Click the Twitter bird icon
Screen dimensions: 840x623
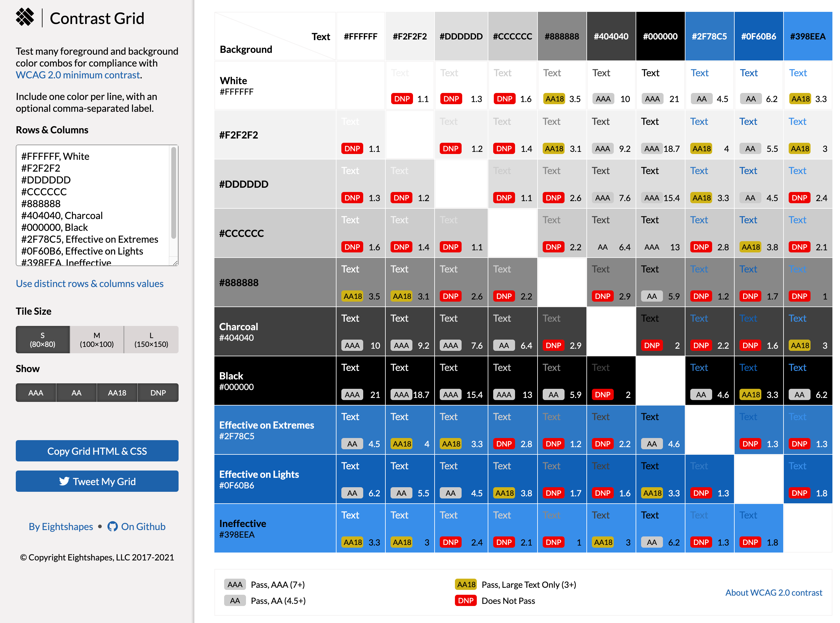coord(64,481)
